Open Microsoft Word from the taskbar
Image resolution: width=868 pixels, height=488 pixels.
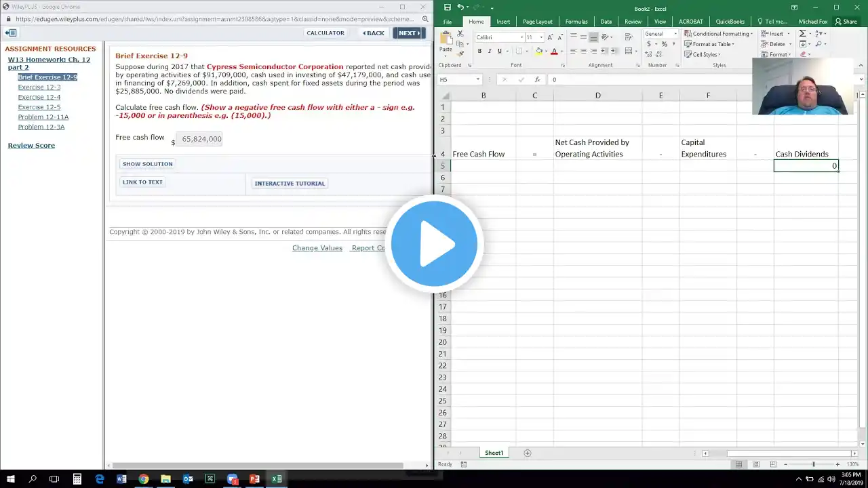[x=121, y=479]
